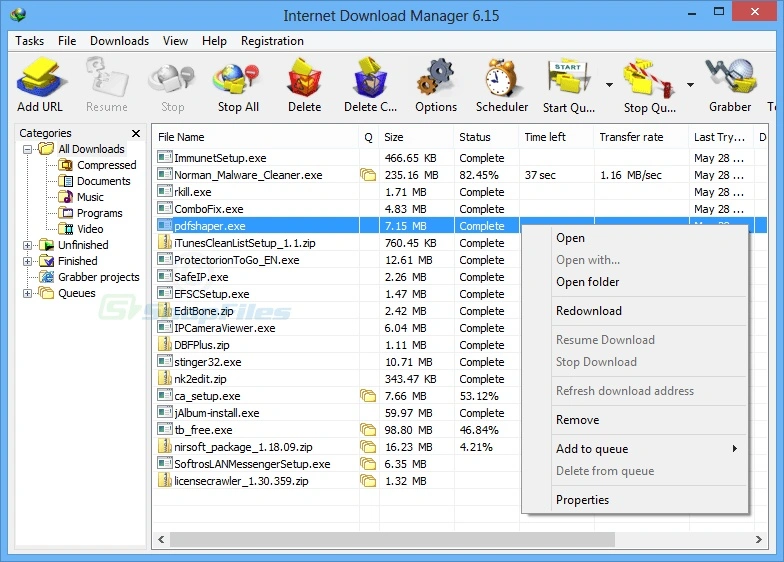Select the Programs category icon

click(x=66, y=213)
